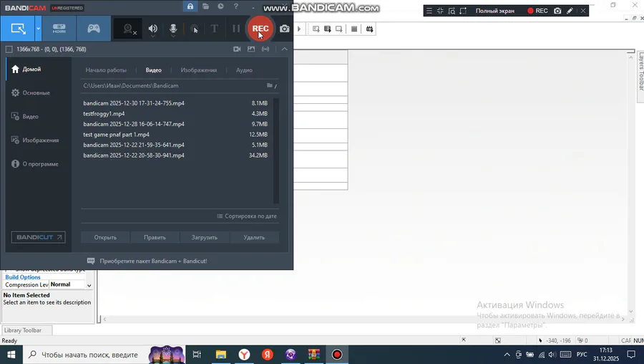Click the pencil draw icon in the floating recording bar
This screenshot has height=364, width=644.
pyautogui.click(x=570, y=11)
